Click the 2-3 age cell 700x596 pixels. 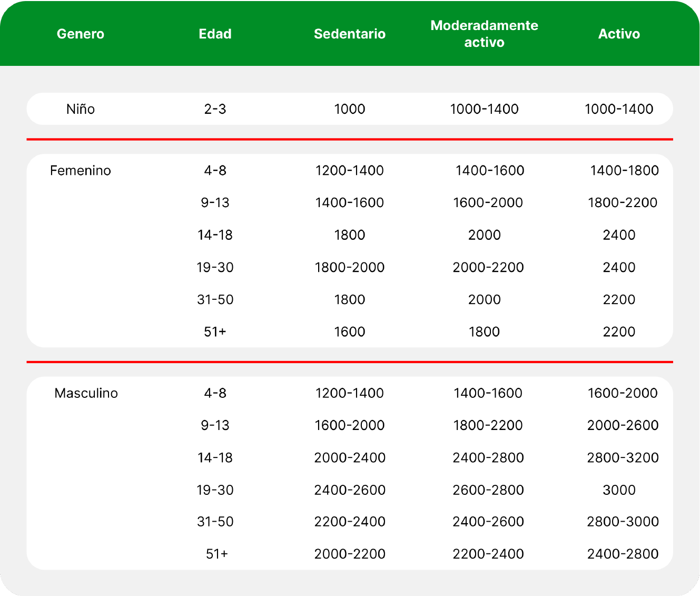(x=215, y=109)
